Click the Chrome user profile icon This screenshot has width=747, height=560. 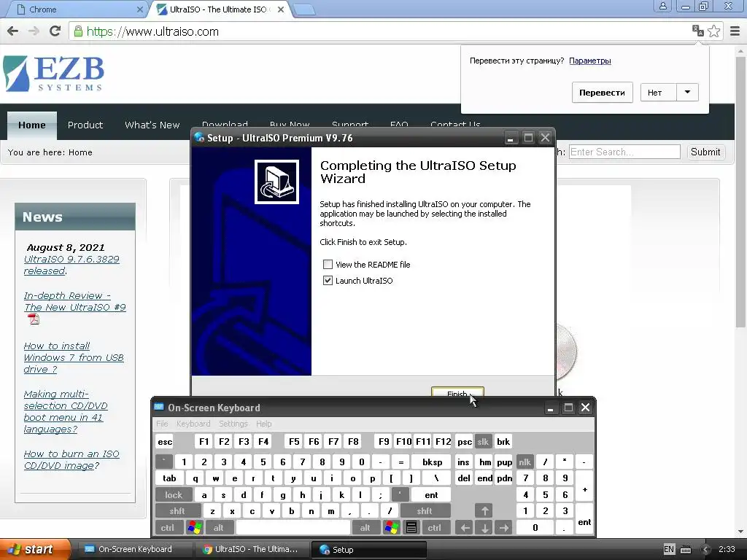point(662,6)
